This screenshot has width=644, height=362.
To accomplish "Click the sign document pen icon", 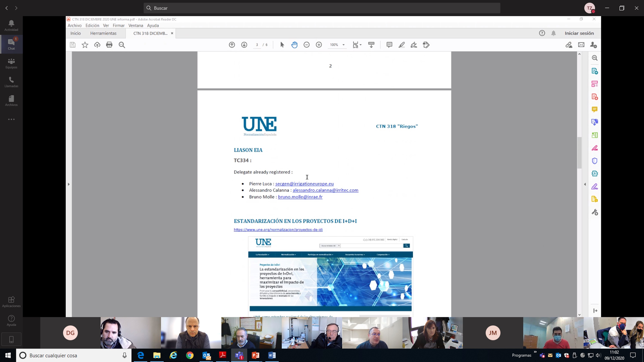I will (414, 45).
